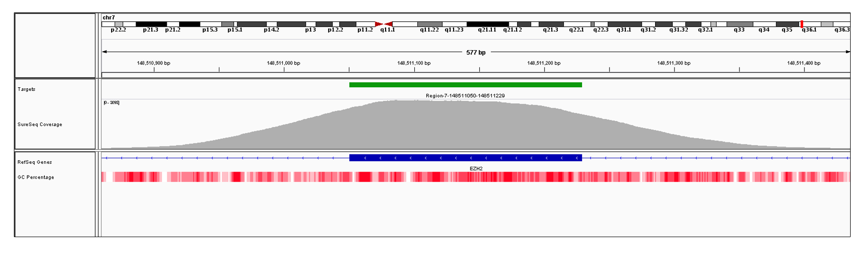Image resolution: width=868 pixels, height=253 pixels.
Task: Select the SureSeq Coverage track name
Action: (x=40, y=125)
